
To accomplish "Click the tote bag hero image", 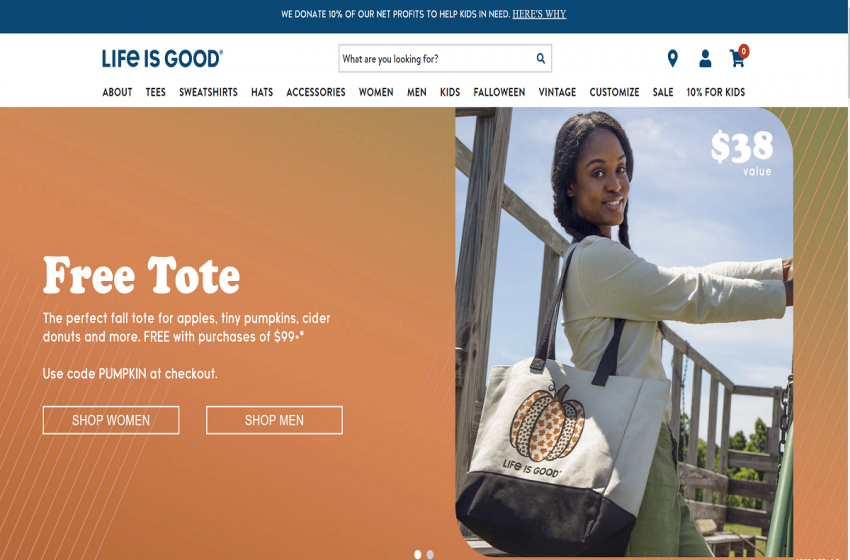I will 624,332.
